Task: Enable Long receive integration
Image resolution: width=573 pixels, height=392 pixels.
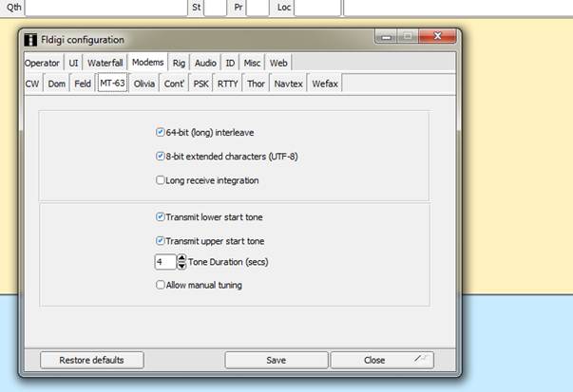Action: (160, 180)
